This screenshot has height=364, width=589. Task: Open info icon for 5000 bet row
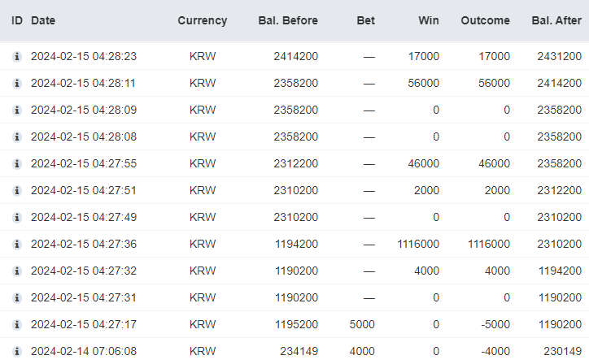click(16, 325)
